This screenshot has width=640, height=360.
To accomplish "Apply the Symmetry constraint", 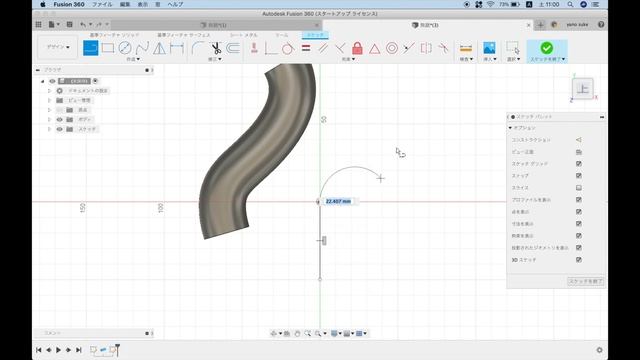I will [x=426, y=48].
